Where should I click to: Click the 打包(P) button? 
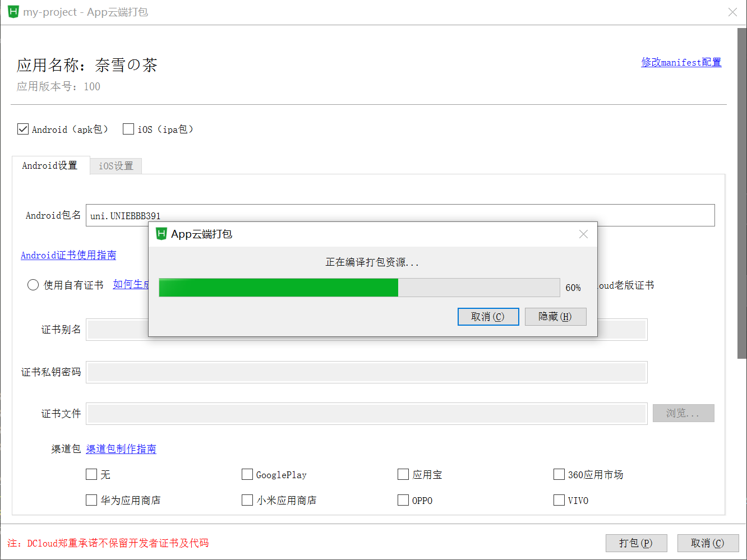[636, 543]
